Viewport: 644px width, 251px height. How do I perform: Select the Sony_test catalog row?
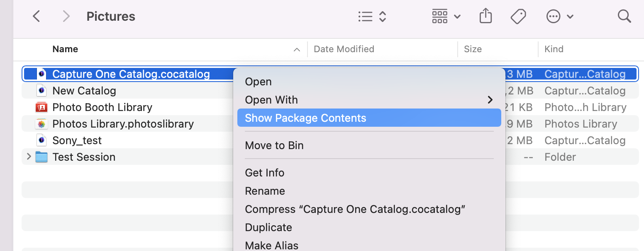(x=77, y=140)
